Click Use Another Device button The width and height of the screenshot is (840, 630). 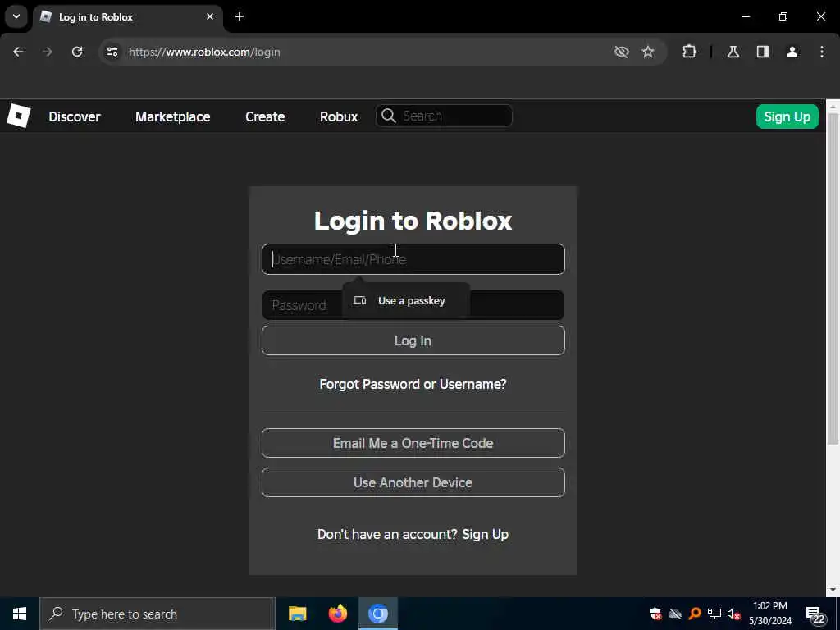[413, 482]
